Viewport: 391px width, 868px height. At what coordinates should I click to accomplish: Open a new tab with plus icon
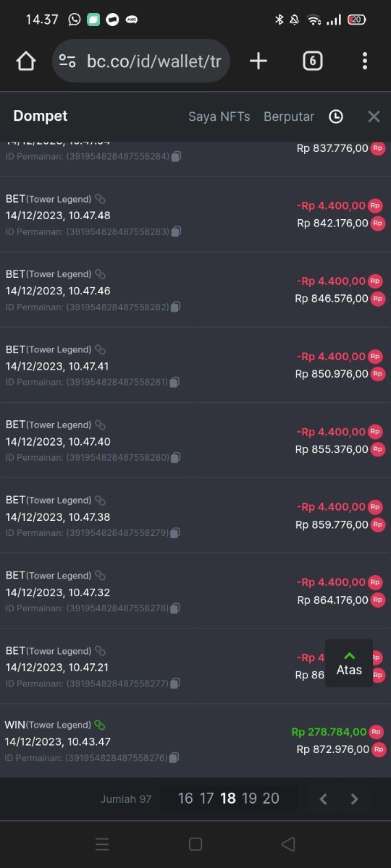click(258, 61)
